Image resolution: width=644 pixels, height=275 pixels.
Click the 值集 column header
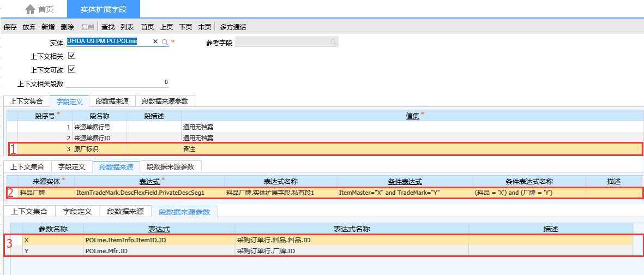[x=412, y=116]
